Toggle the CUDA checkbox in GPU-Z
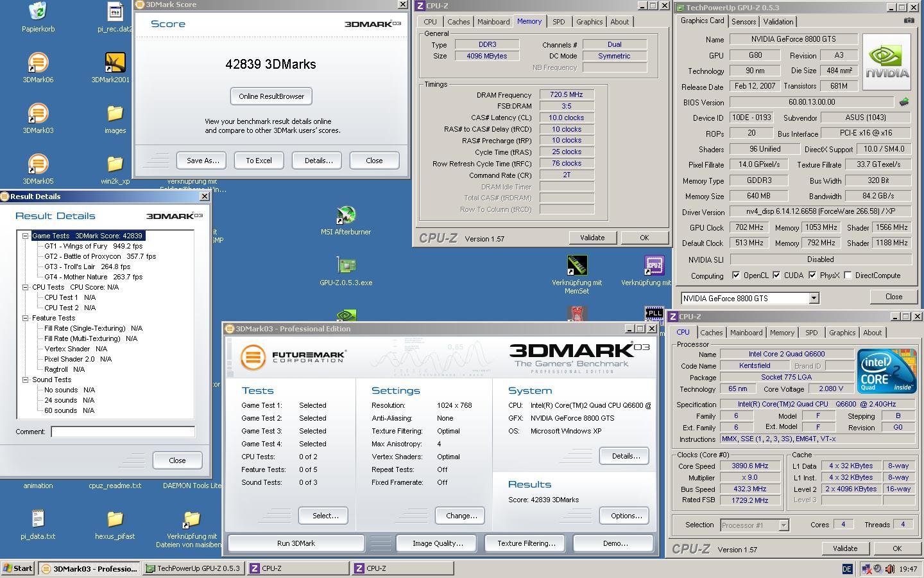The width and height of the screenshot is (924, 578). click(x=776, y=276)
